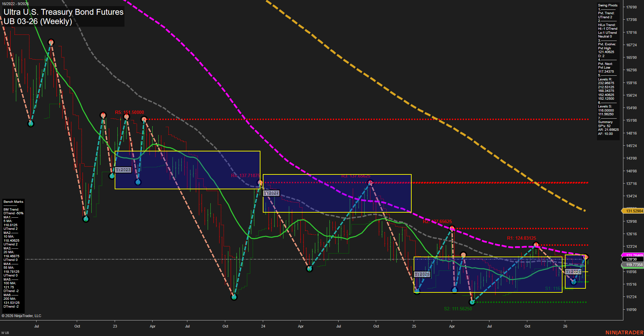Expand the Bench Marks panel header
The height and width of the screenshot is (336, 644).
pos(13,201)
